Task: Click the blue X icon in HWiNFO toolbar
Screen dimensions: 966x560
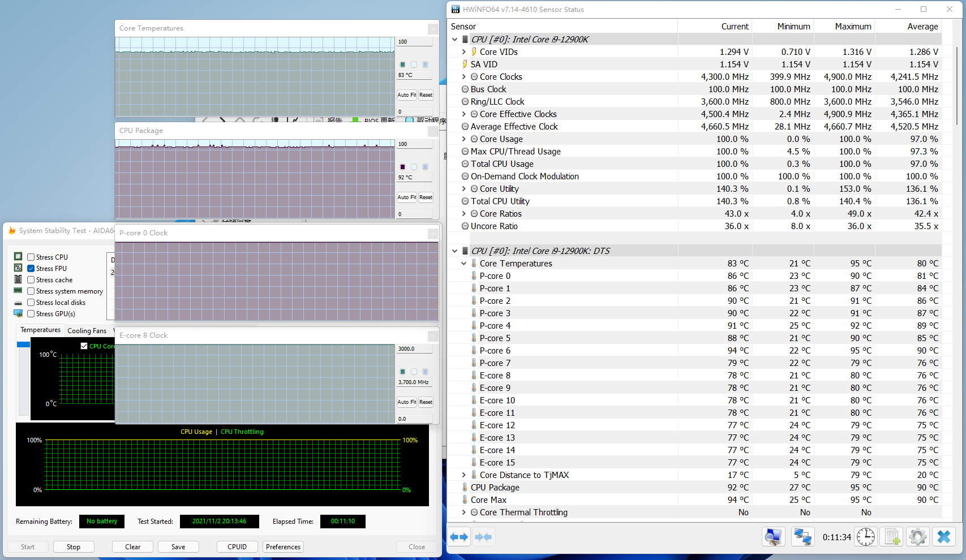Action: coord(943,537)
